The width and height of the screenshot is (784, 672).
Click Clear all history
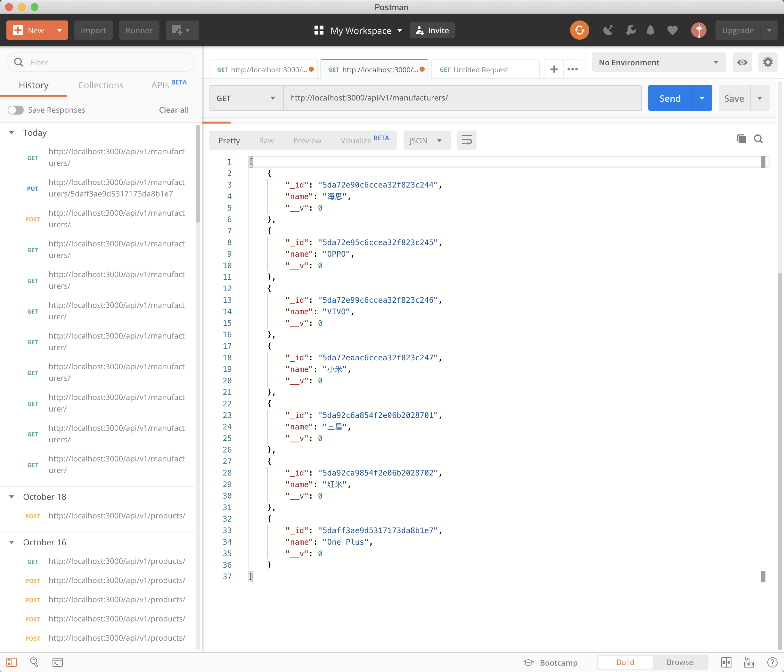pos(174,110)
